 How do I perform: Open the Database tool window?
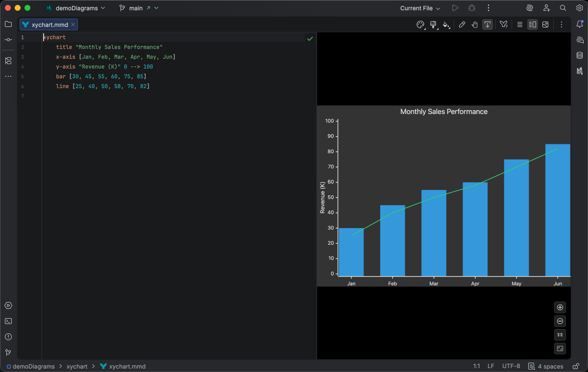(x=580, y=55)
